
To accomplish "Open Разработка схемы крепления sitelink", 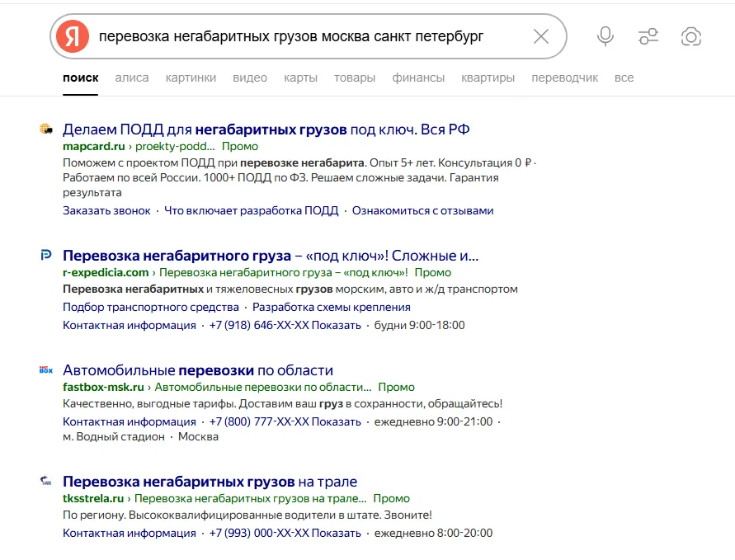I will (x=332, y=307).
